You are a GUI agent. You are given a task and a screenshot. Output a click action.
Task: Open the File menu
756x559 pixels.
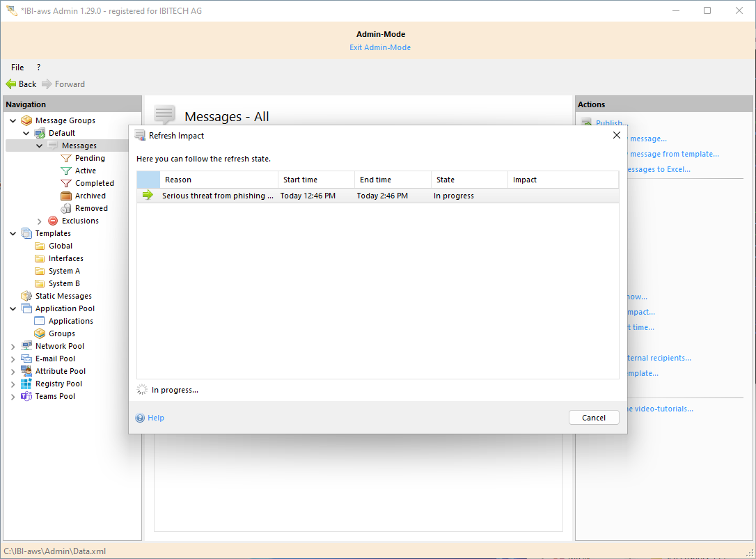17,68
